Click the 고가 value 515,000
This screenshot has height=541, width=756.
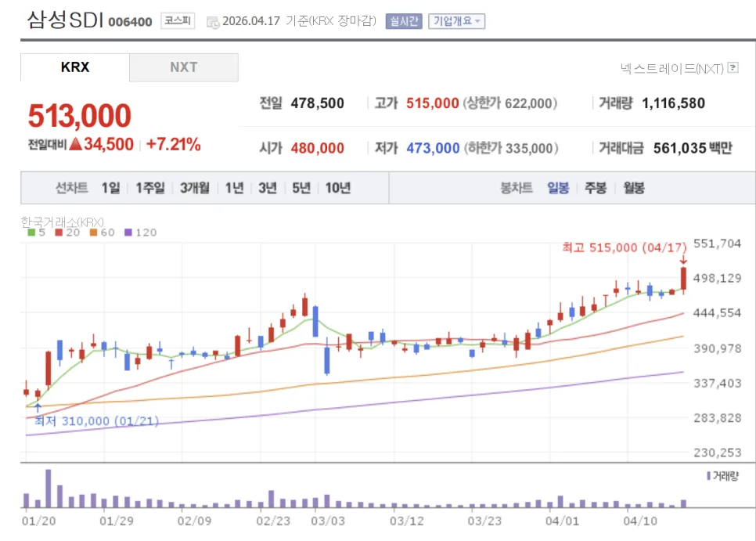433,103
